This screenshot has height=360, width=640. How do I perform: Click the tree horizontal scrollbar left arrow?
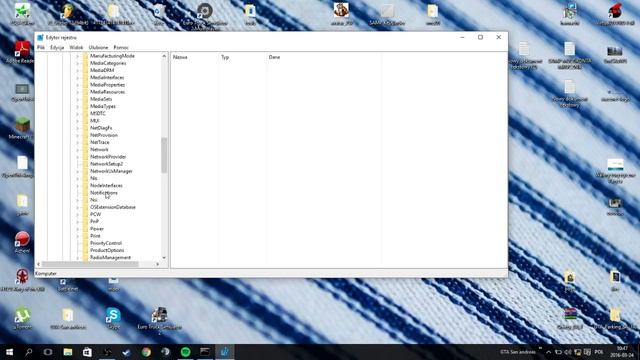[x=39, y=264]
